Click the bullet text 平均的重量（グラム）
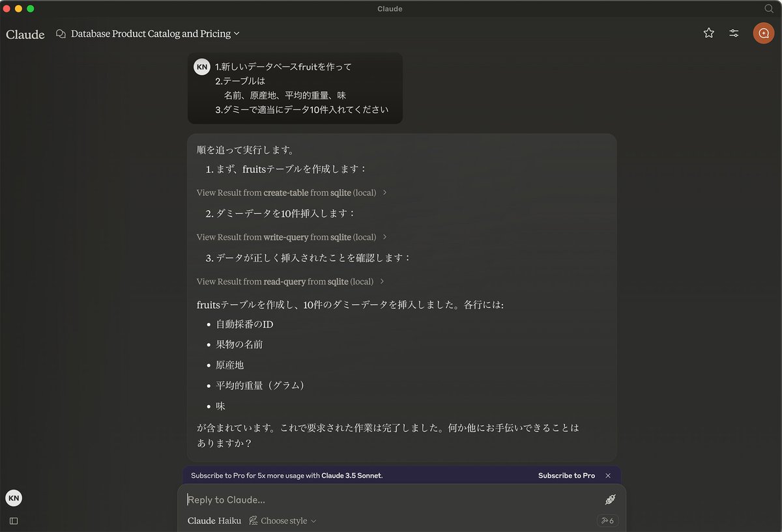782x532 pixels. (261, 385)
